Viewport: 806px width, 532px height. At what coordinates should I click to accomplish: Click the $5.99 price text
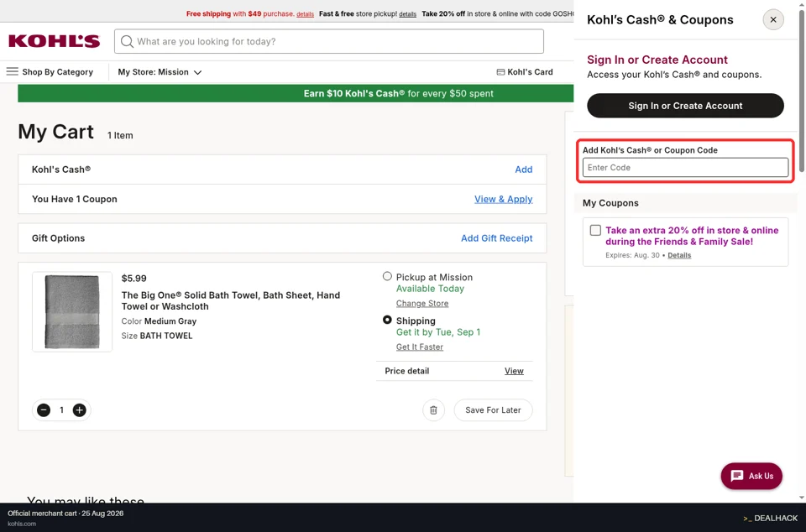point(133,279)
